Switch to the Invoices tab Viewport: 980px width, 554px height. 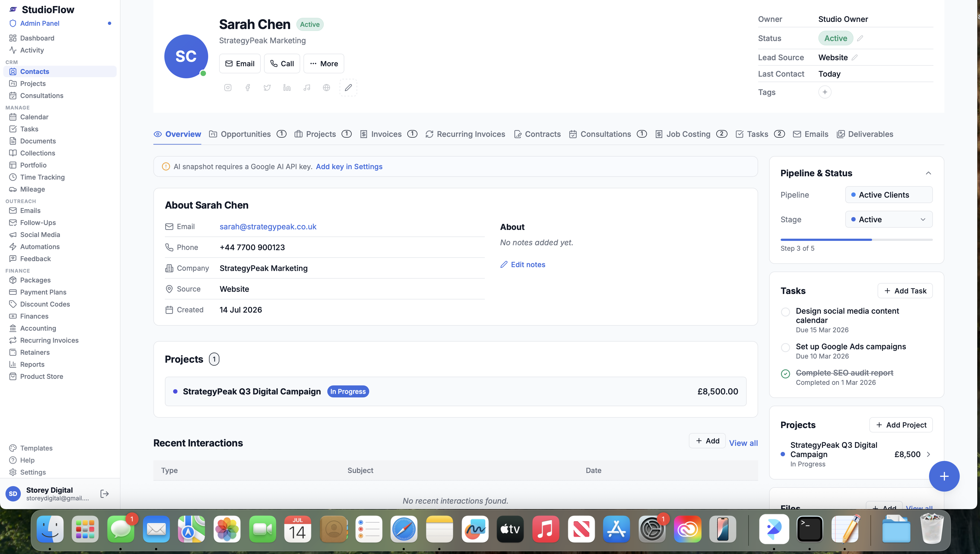[x=388, y=134]
